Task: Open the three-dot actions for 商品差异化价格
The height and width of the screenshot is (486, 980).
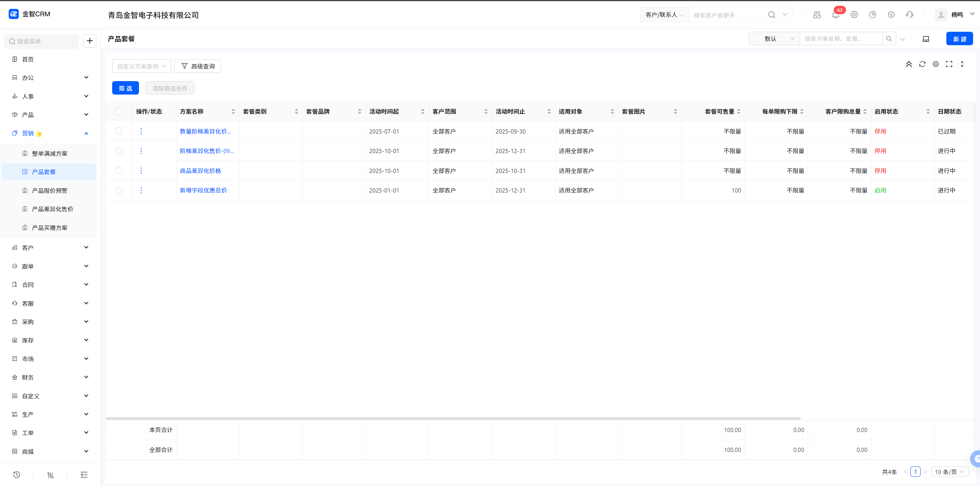Action: pos(141,171)
